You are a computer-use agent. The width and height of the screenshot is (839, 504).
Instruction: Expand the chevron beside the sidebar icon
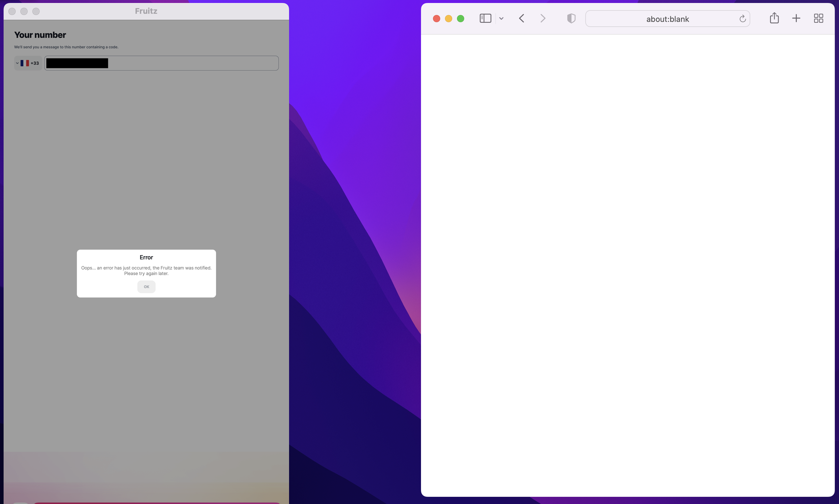coord(501,19)
